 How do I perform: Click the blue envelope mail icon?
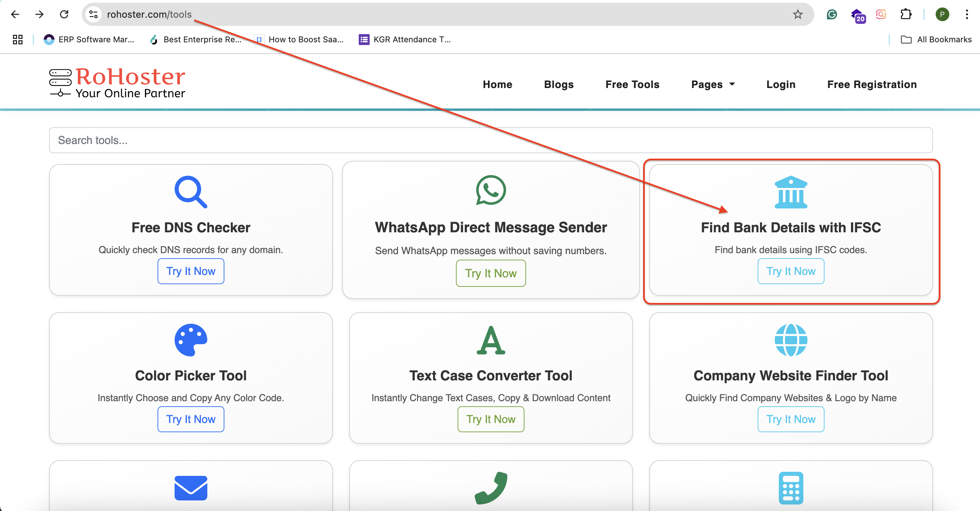[191, 488]
